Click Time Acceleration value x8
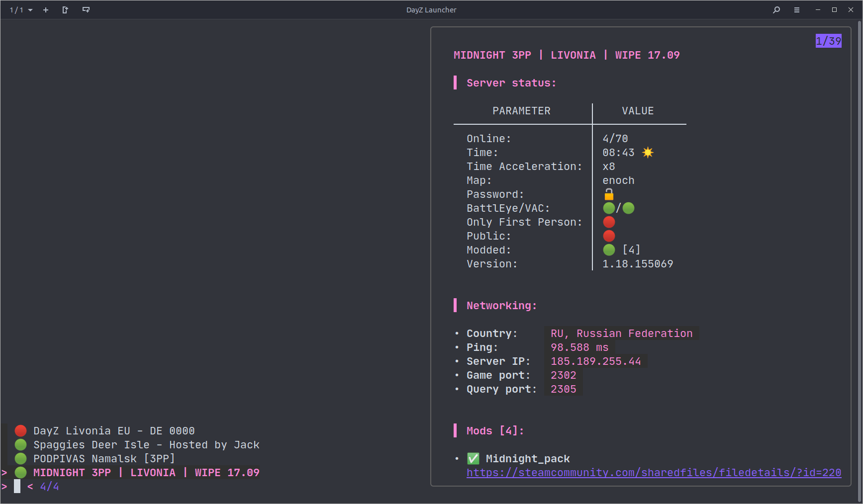 coord(609,167)
